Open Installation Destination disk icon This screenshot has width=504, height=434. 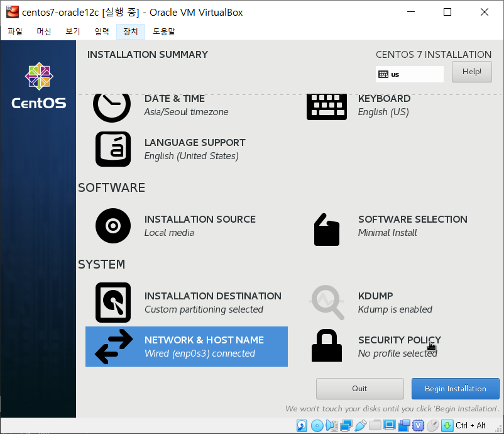click(113, 303)
